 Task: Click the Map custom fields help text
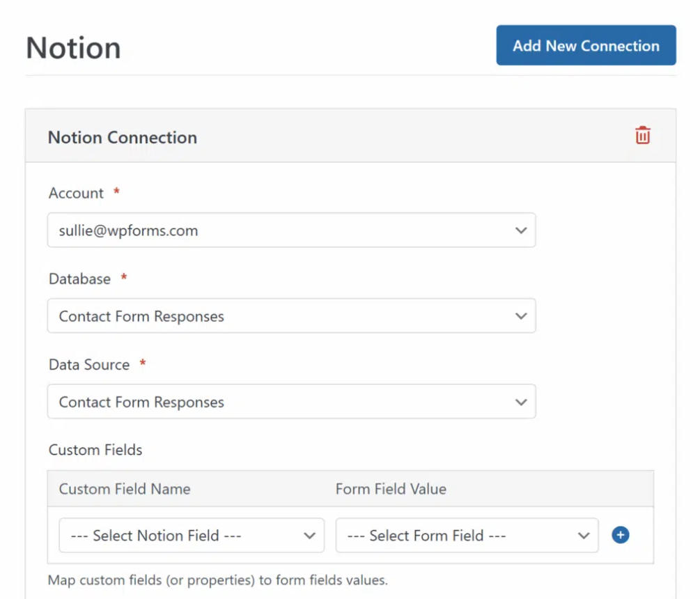[218, 579]
